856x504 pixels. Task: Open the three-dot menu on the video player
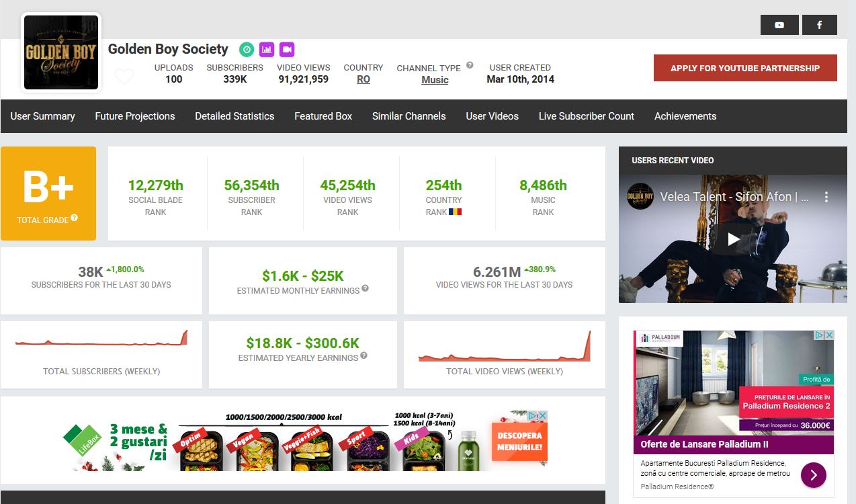coord(826,198)
